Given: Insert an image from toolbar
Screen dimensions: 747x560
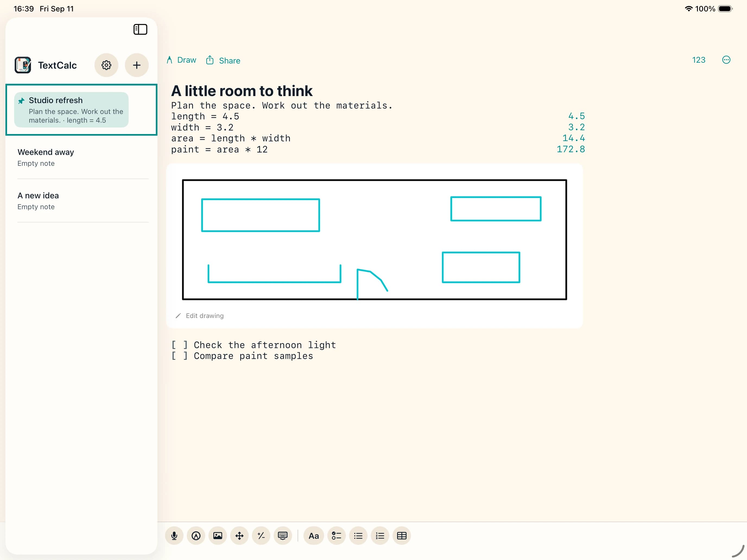Looking at the screenshot, I should point(217,536).
